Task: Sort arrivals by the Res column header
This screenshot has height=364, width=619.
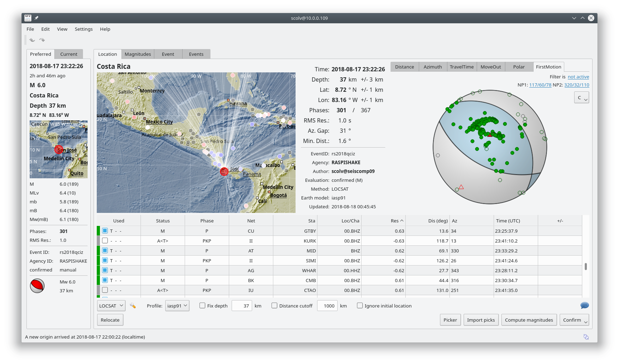Action: (x=383, y=221)
